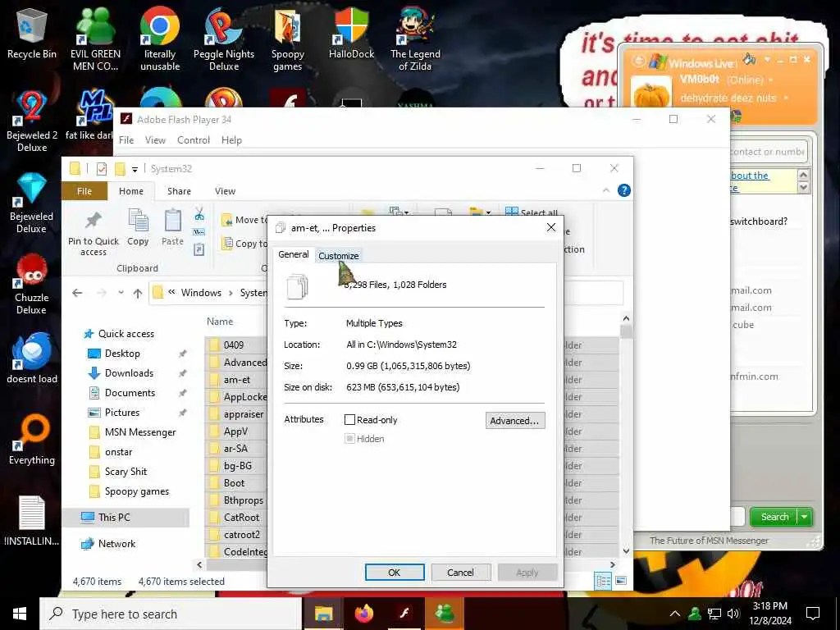Switch to the Customize tab
Image resolution: width=840 pixels, height=630 pixels.
(339, 256)
